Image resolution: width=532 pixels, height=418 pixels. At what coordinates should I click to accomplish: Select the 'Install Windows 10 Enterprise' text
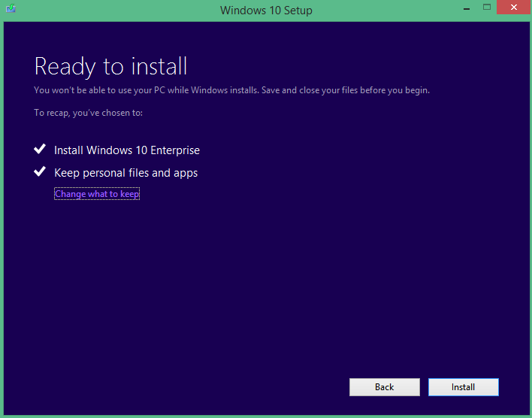[x=127, y=150]
